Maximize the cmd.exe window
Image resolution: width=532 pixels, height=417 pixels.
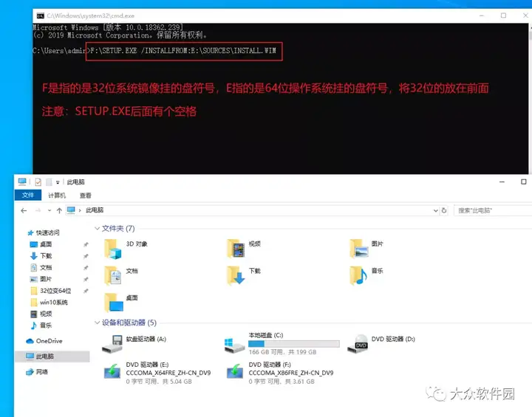point(503,15)
